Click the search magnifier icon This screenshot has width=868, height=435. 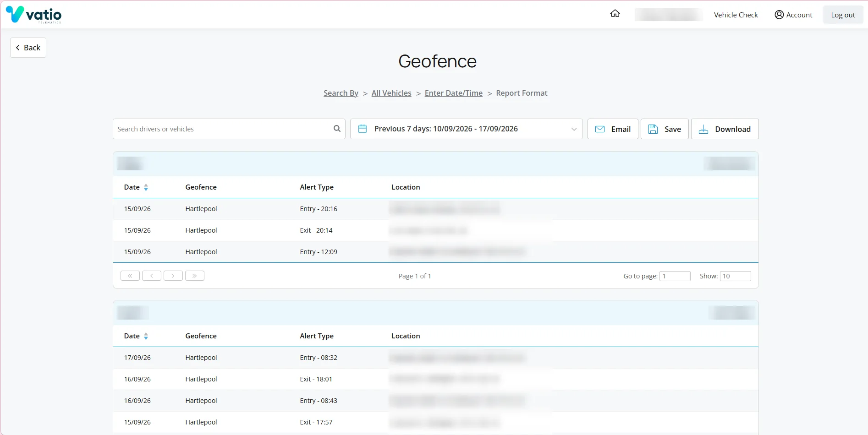click(x=337, y=129)
